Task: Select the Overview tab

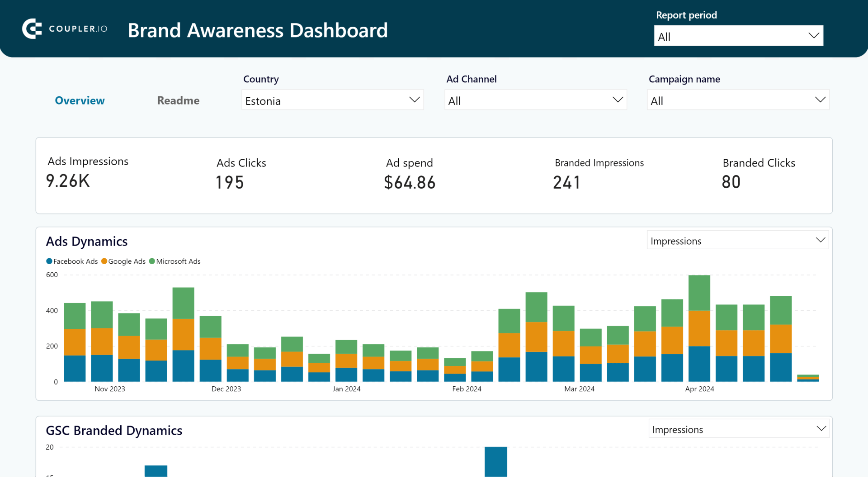Action: [x=80, y=100]
